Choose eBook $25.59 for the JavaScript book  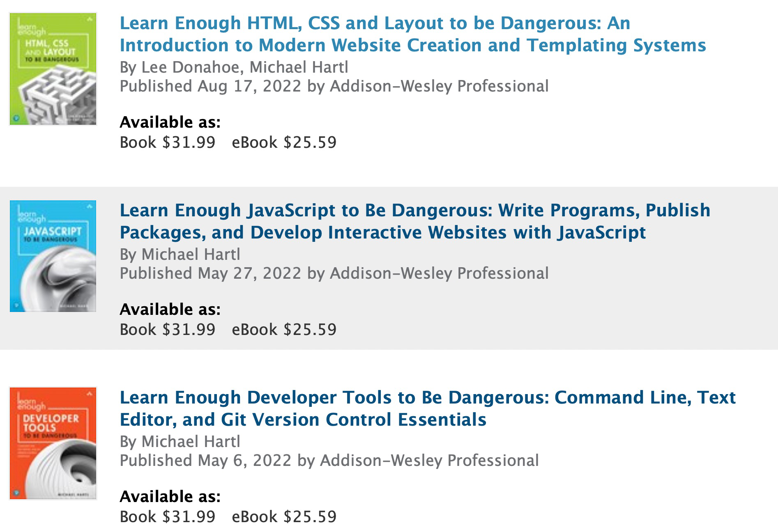pyautogui.click(x=284, y=330)
